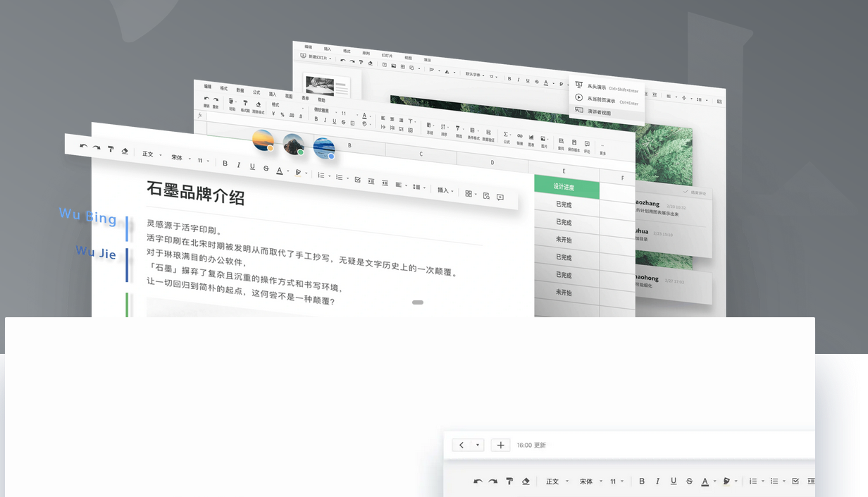Click 更多 icon in spreadsheet toolbar
The image size is (868, 497).
pyautogui.click(x=602, y=147)
